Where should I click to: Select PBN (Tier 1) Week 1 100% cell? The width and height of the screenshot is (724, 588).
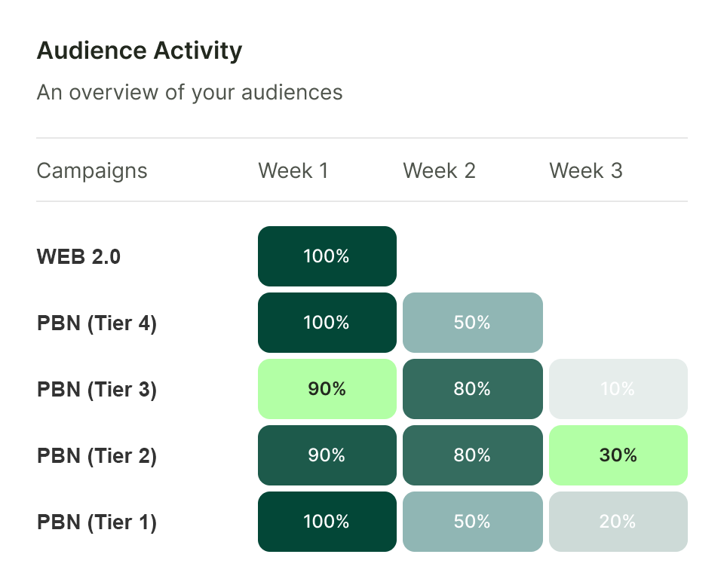[327, 522]
